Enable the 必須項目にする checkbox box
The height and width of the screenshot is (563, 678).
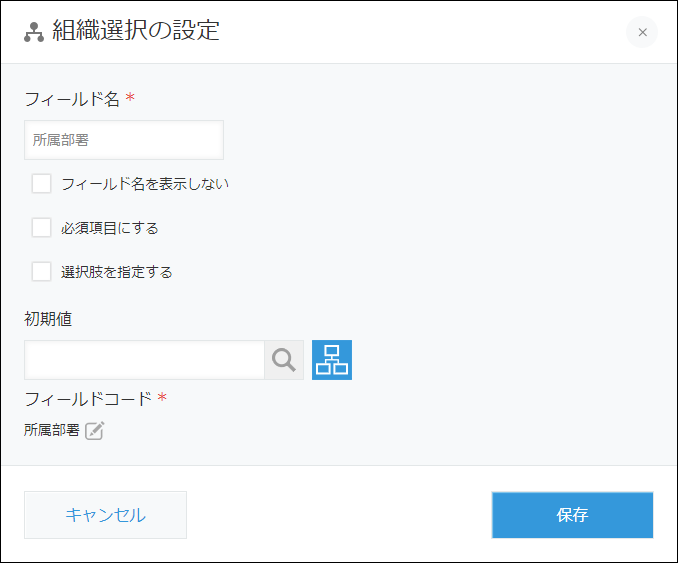pos(41,228)
